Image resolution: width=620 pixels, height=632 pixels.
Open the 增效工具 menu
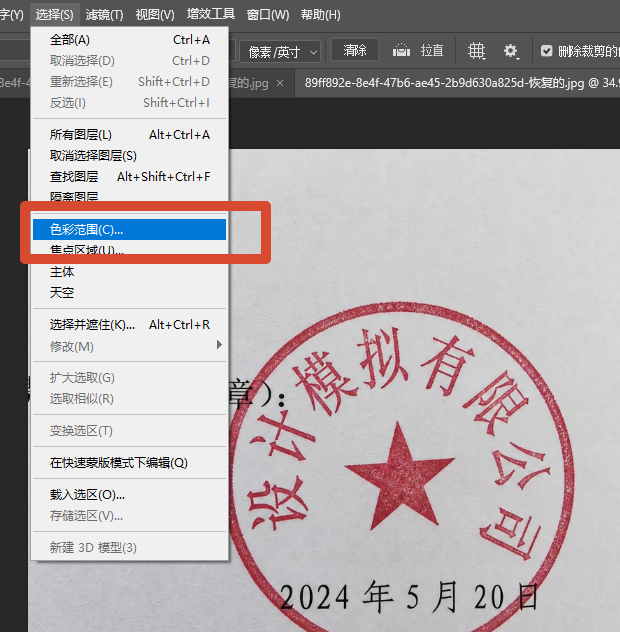point(210,14)
